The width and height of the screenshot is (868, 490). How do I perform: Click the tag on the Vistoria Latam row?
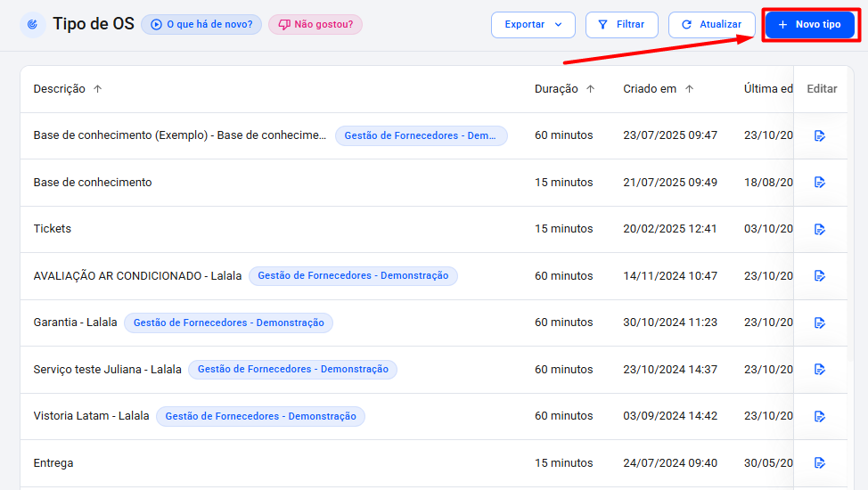coord(261,416)
